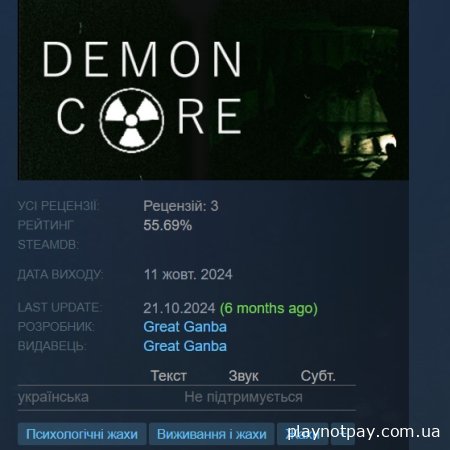
Task: Click the Рецензій: 3 review summary
Action: [x=181, y=206]
